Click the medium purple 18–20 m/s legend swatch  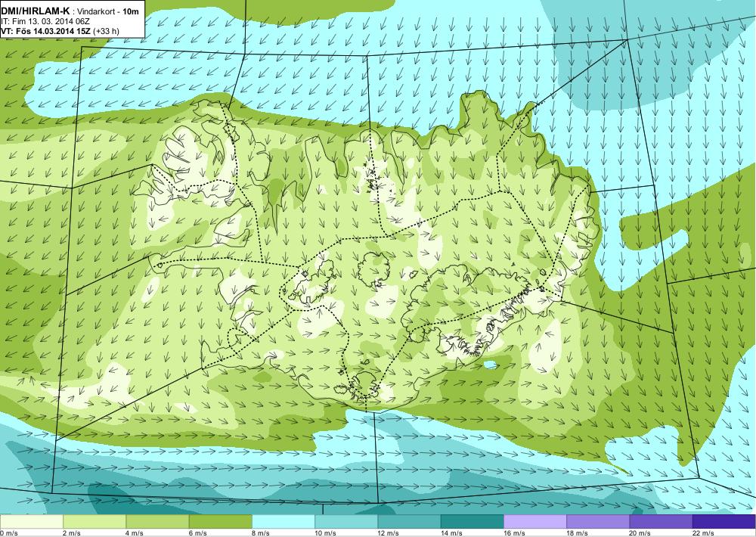point(598,522)
